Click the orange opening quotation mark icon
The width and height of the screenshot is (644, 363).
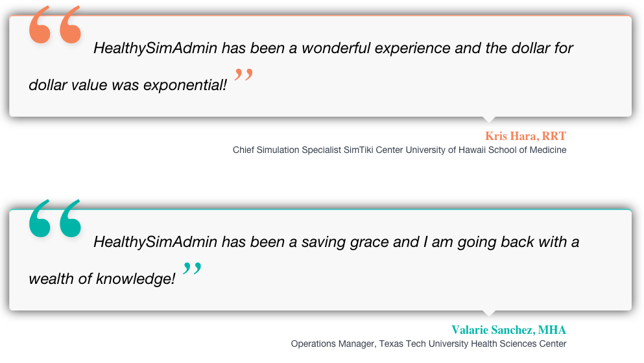55,26
